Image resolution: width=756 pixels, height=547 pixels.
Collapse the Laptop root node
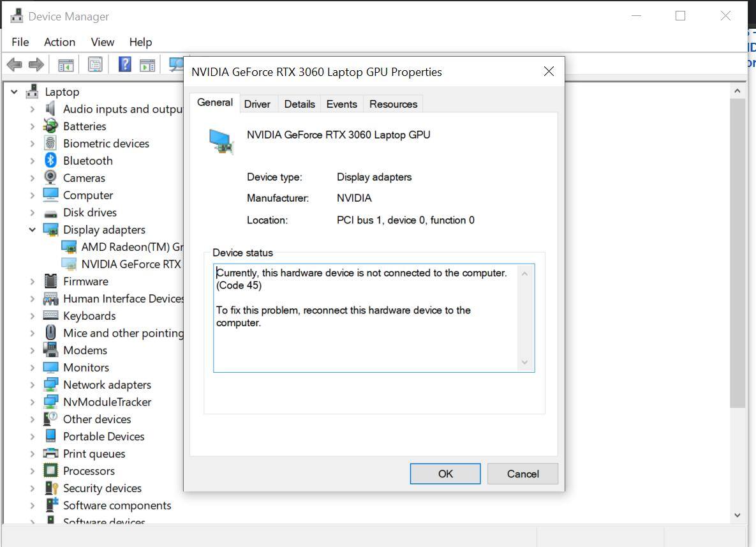14,92
